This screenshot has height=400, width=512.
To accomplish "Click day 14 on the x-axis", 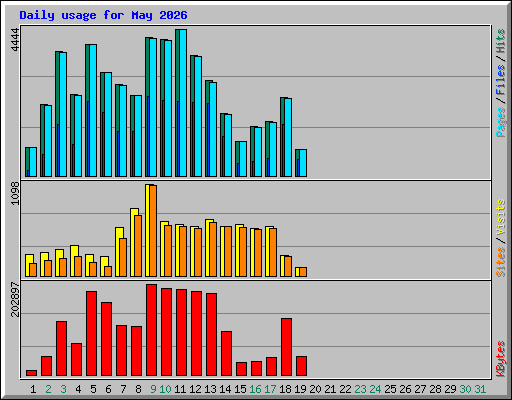I will pos(225,389).
